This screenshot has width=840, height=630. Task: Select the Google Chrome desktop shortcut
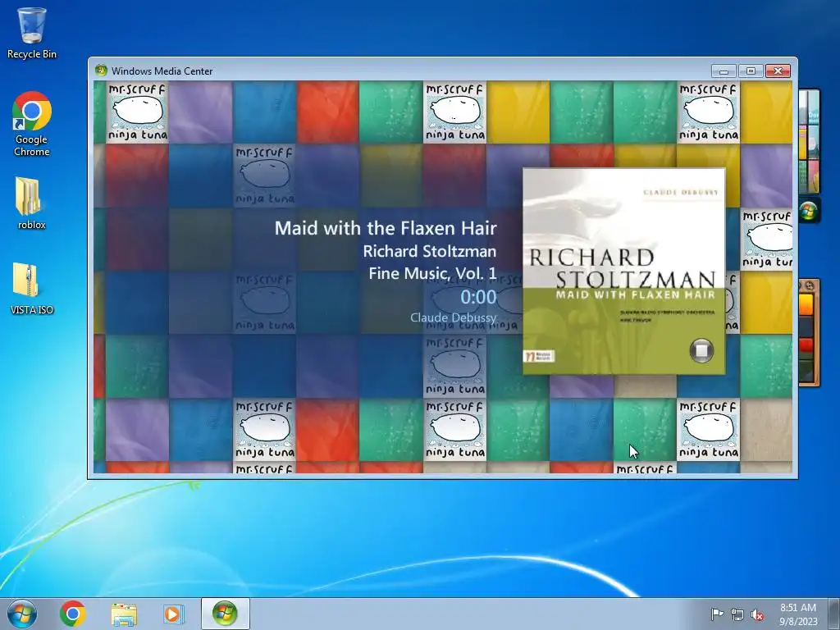[32, 125]
